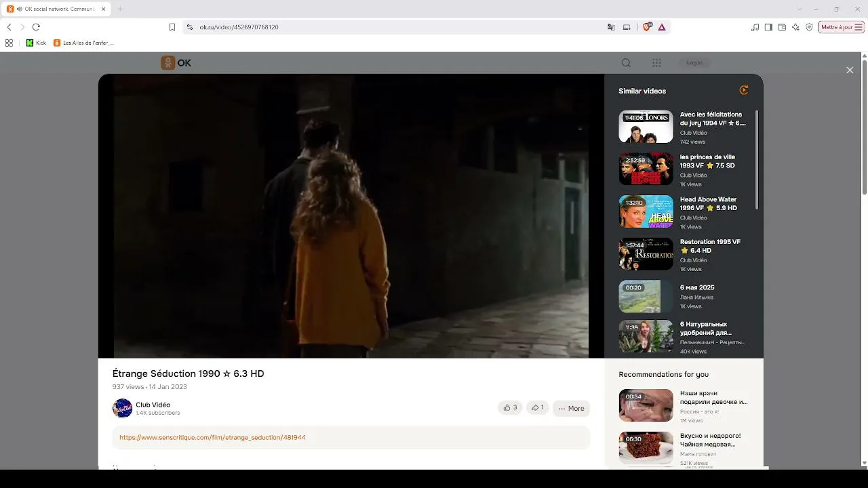Open the Brave VPN icon
The image size is (868, 488).
[x=809, y=27]
